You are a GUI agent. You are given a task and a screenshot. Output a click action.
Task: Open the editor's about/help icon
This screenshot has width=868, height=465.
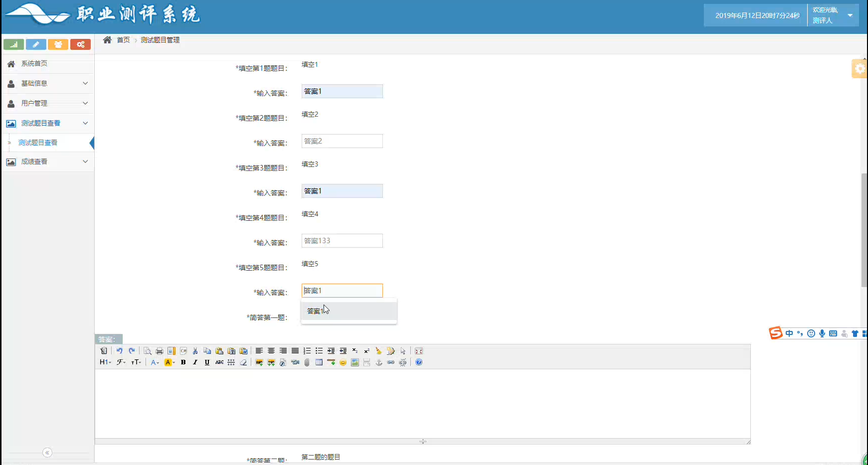pos(419,362)
